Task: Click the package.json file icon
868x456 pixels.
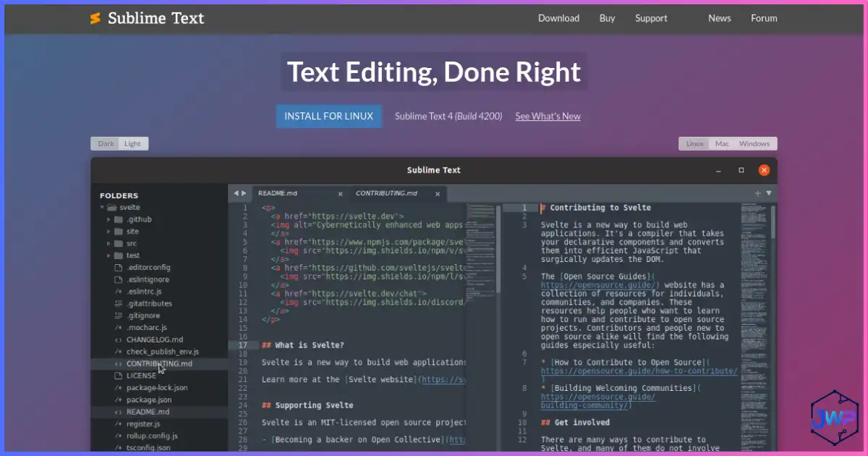Action: point(119,400)
